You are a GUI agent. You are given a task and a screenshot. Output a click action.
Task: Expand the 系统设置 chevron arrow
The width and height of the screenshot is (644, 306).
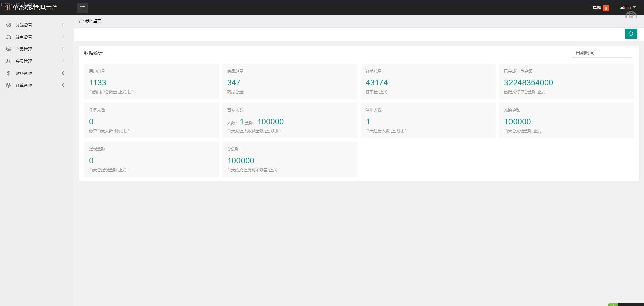click(63, 25)
